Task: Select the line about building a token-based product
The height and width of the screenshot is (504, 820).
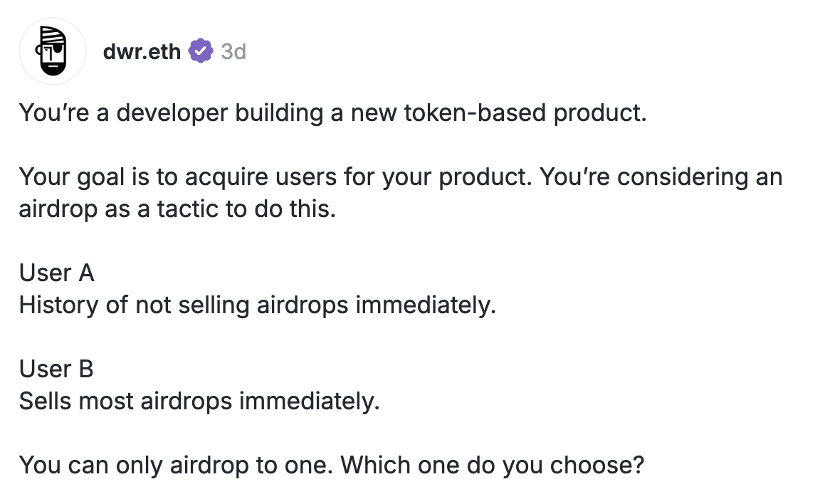Action: 333,113
